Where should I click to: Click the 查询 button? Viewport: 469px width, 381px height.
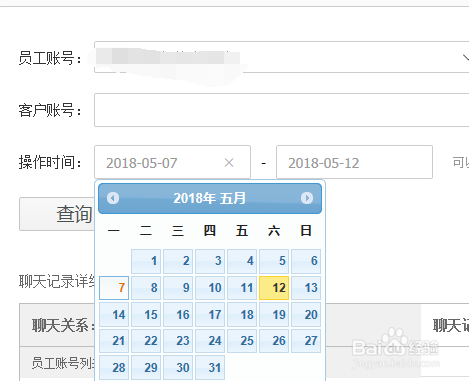click(57, 214)
